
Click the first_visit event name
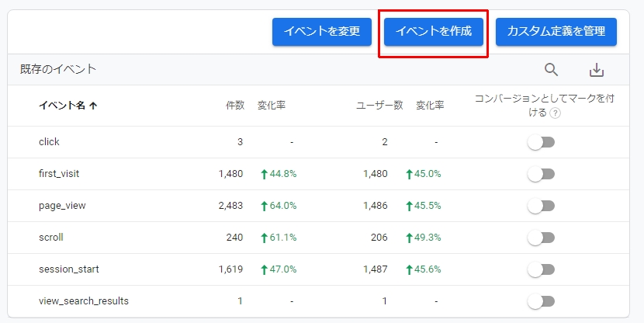click(59, 173)
